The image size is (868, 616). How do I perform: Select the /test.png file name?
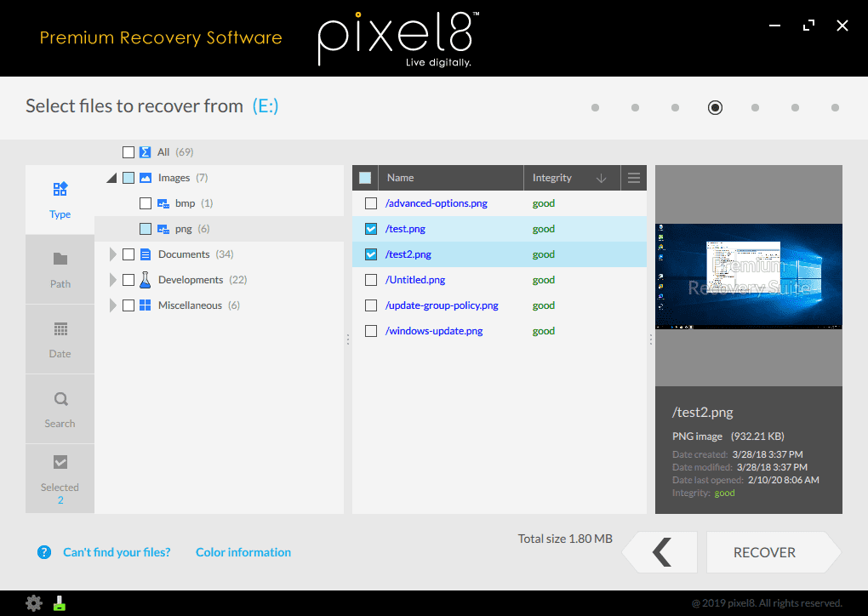coord(405,229)
